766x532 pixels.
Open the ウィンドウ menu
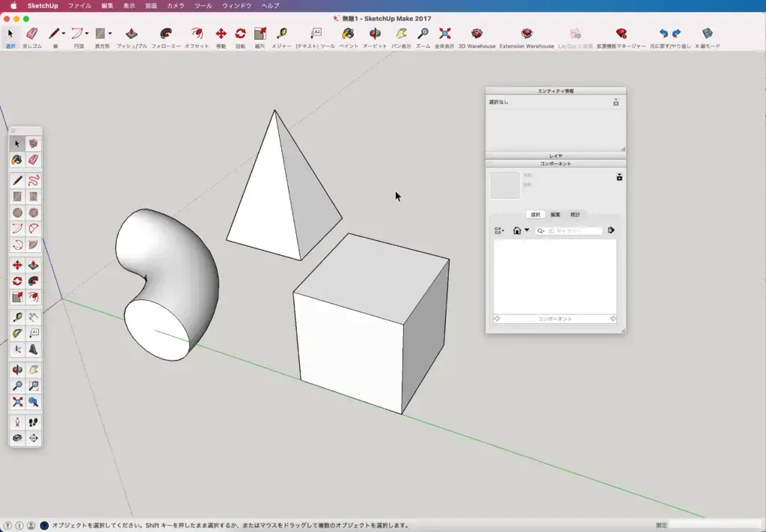236,6
